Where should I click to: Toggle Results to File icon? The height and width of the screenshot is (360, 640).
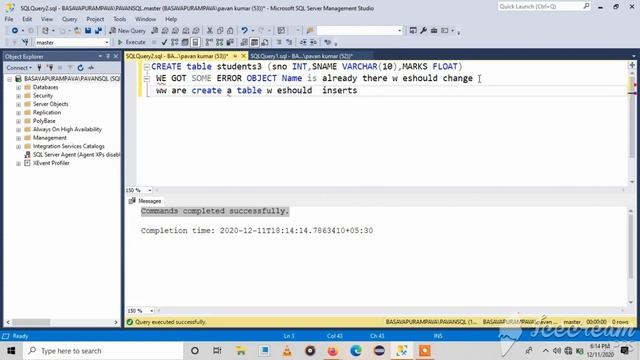[265, 42]
